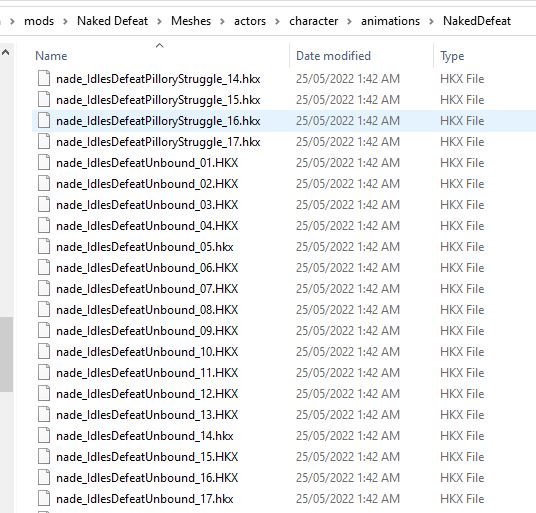Click file icon of nade_IdlesDefeatUnbound_05.hkx

(44, 247)
